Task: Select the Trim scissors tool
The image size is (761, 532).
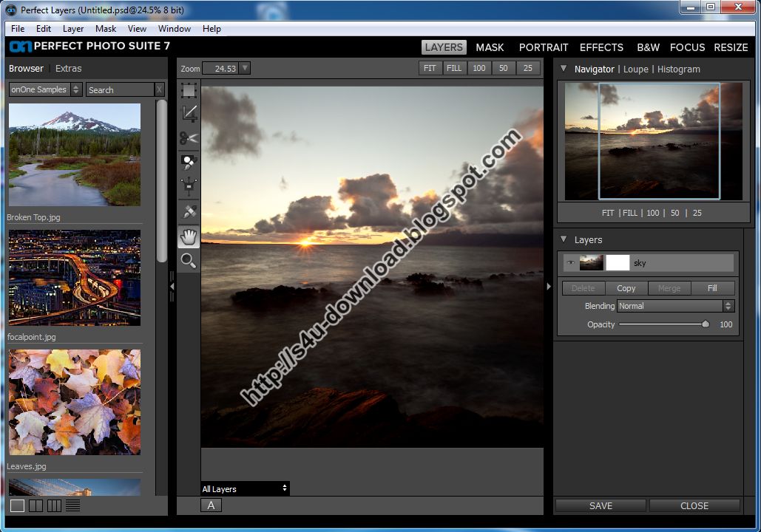Action: [x=189, y=138]
